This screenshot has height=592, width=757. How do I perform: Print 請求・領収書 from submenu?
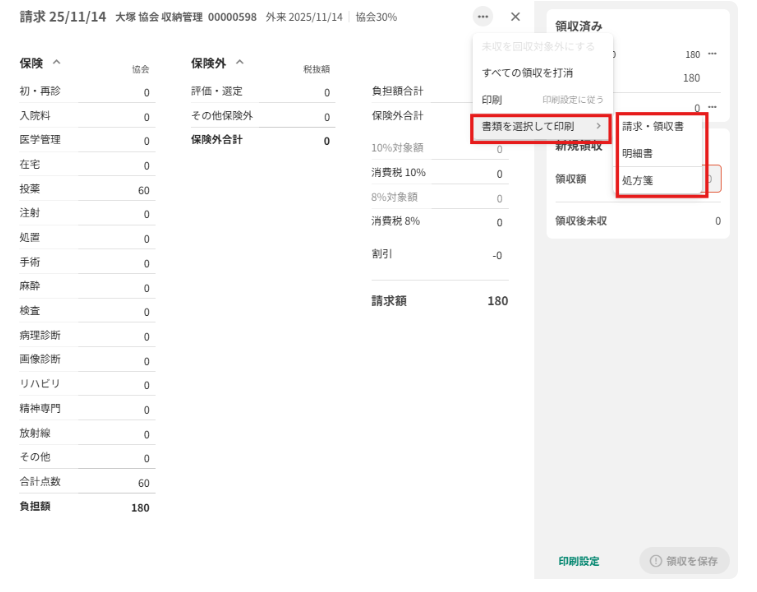660,127
